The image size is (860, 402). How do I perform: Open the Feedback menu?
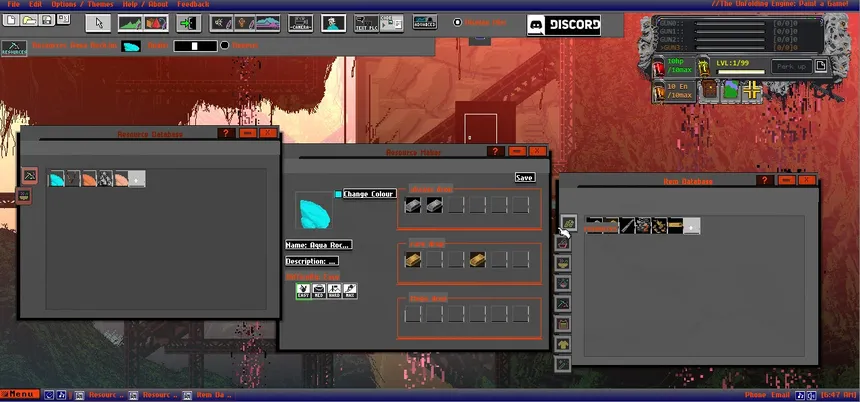tap(193, 4)
